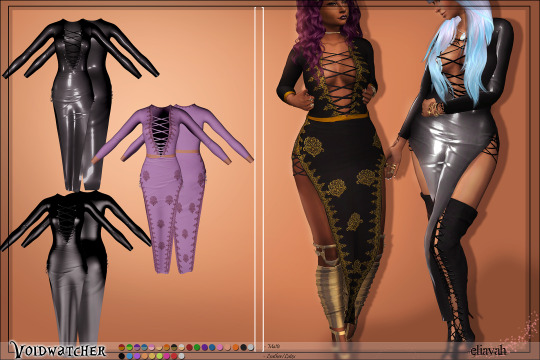
Task: Pick the two-tone pink swatch
Action: pos(152,347)
